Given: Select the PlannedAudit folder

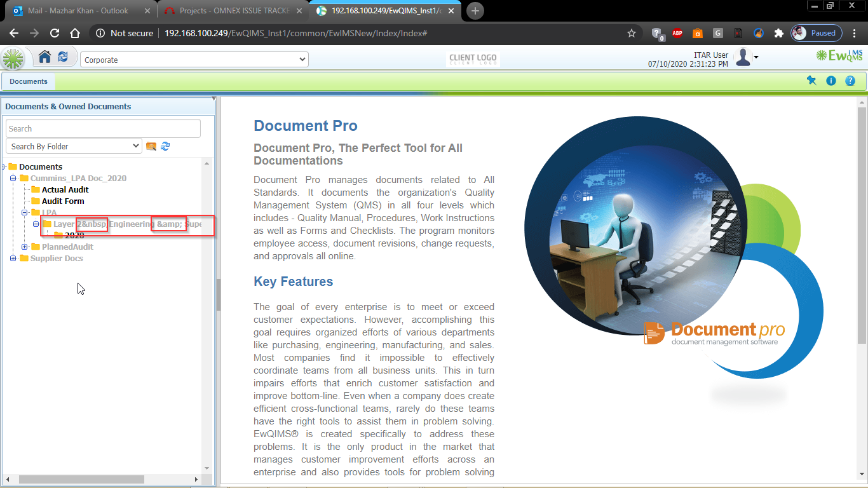Looking at the screenshot, I should point(67,247).
